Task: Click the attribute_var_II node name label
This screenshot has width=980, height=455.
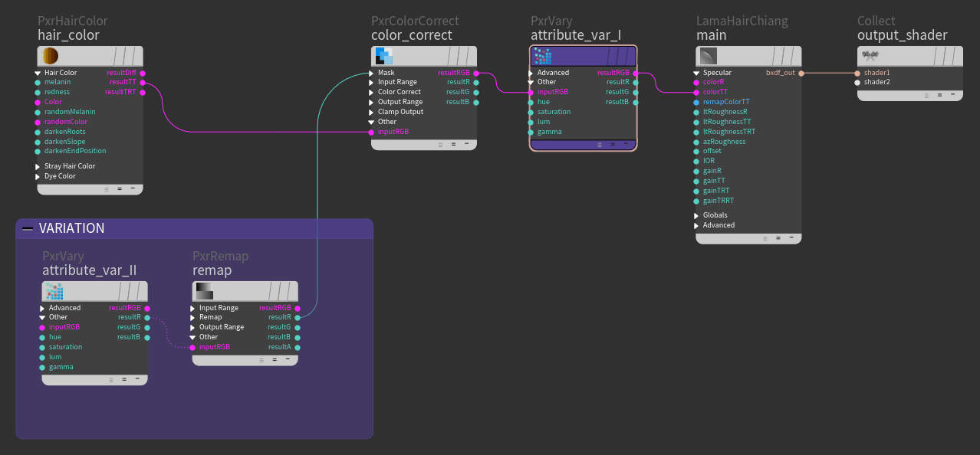Action: pos(89,270)
